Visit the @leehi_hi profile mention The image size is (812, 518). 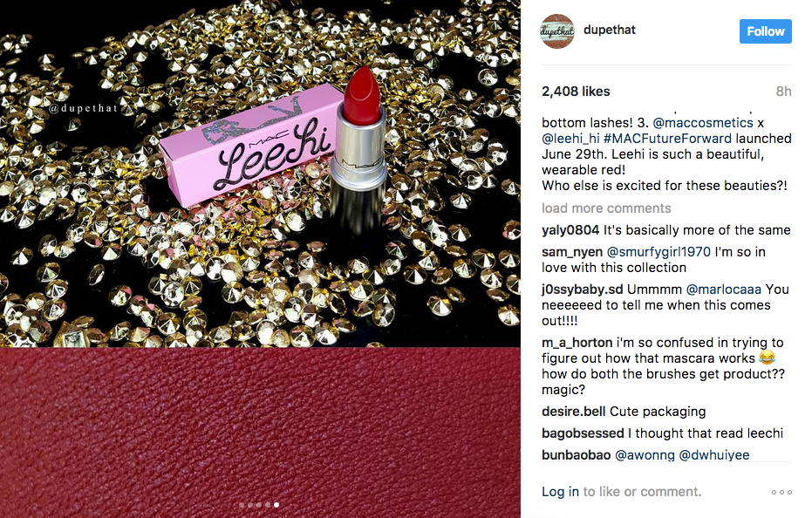coord(570,139)
